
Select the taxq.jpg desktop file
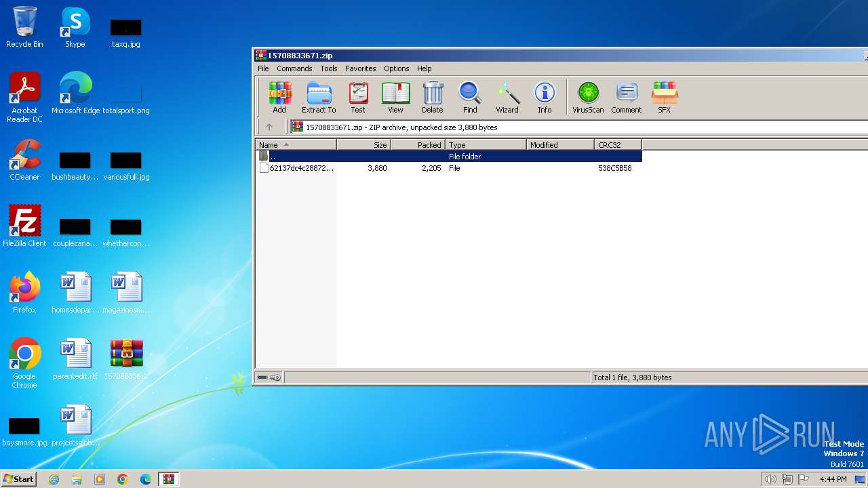[x=126, y=33]
